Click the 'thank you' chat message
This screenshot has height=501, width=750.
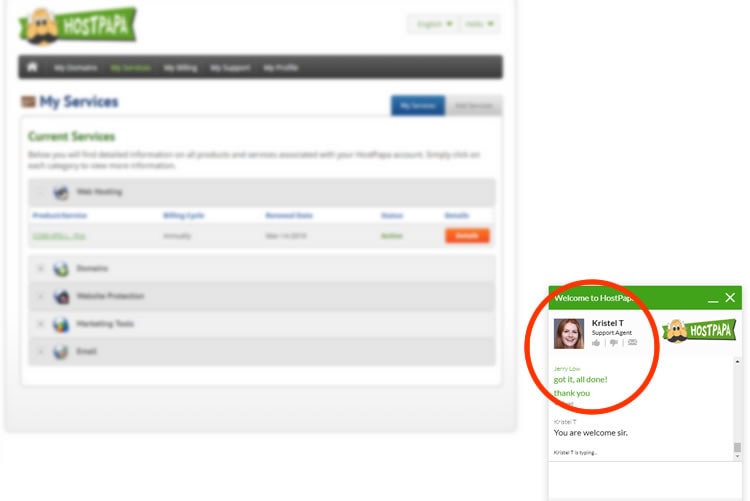point(572,393)
